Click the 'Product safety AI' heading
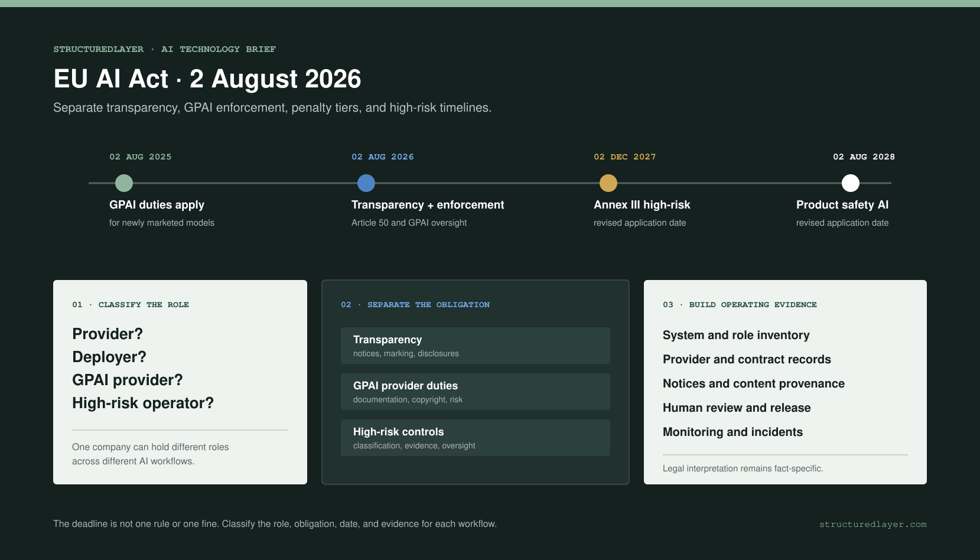 tap(842, 205)
